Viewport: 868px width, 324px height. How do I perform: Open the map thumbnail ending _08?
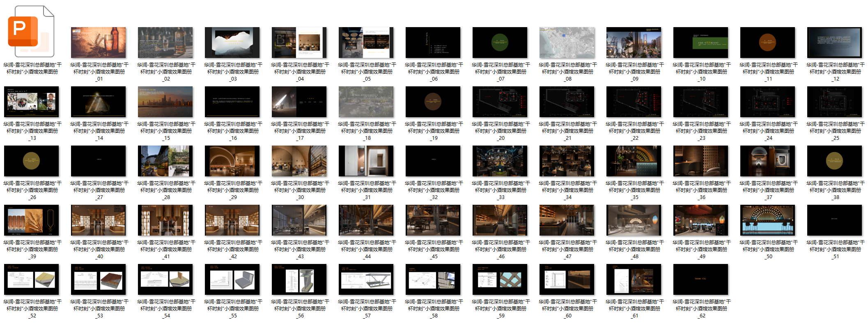[x=567, y=43]
